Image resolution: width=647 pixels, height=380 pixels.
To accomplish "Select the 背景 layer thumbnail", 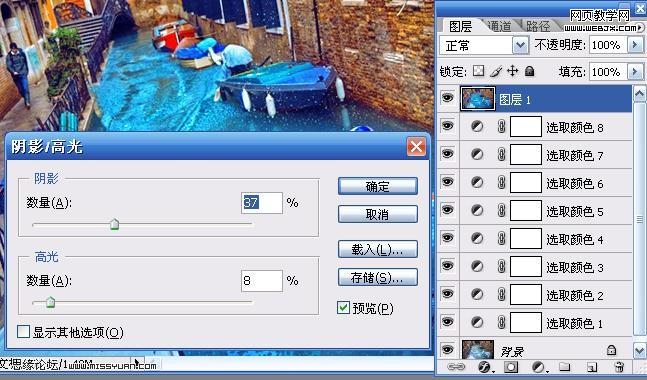I will click(x=478, y=349).
